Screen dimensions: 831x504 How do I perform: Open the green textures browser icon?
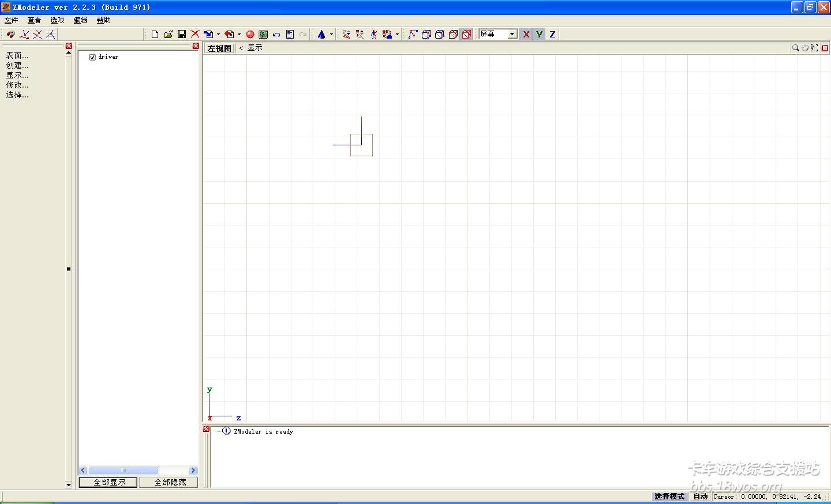point(263,35)
